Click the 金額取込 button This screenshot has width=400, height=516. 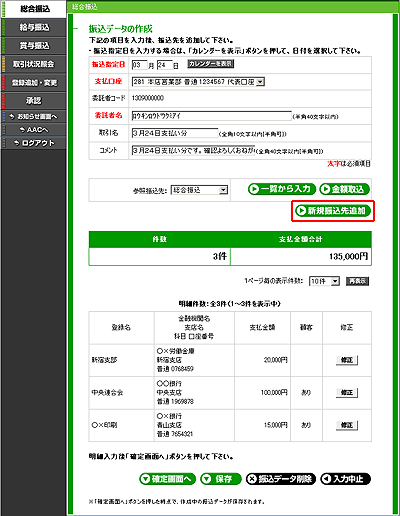[x=344, y=189]
